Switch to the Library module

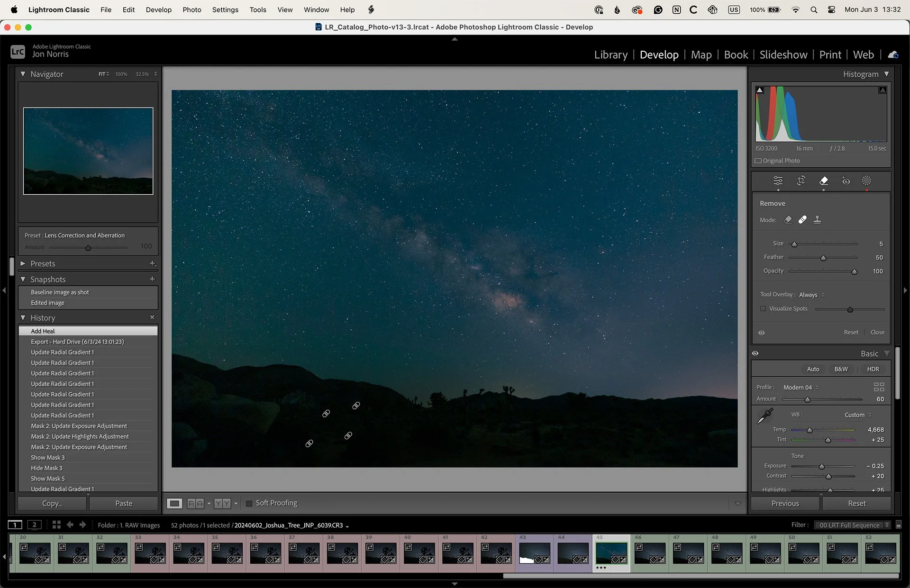[610, 55]
